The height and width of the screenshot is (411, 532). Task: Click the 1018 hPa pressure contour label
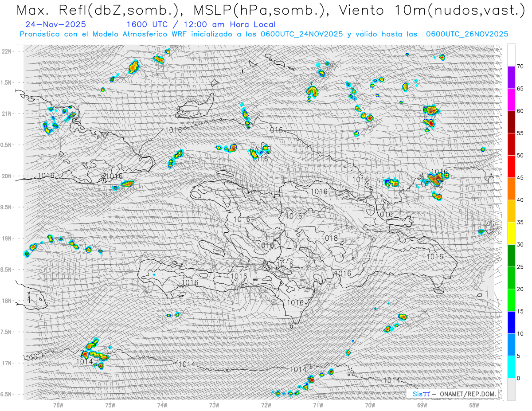329,238
